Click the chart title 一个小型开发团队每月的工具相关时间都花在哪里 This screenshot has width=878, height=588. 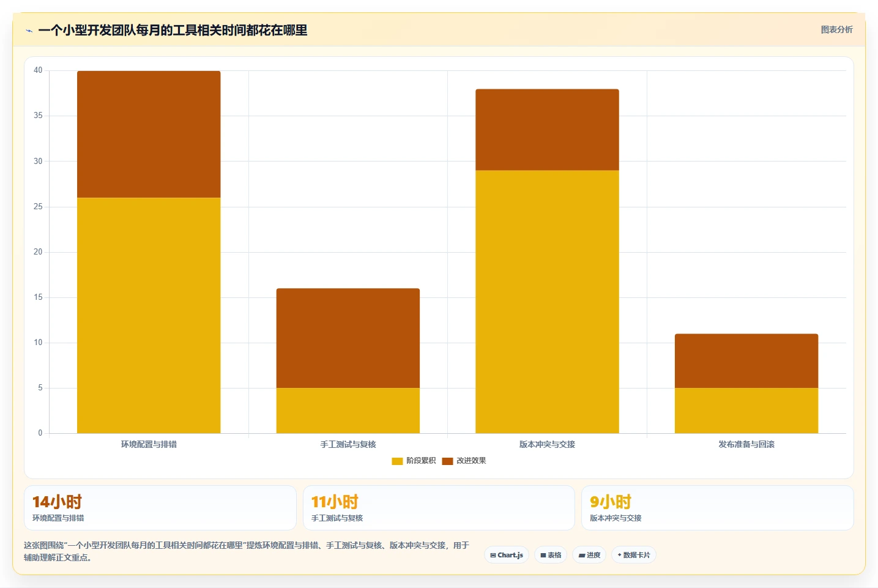pos(173,30)
